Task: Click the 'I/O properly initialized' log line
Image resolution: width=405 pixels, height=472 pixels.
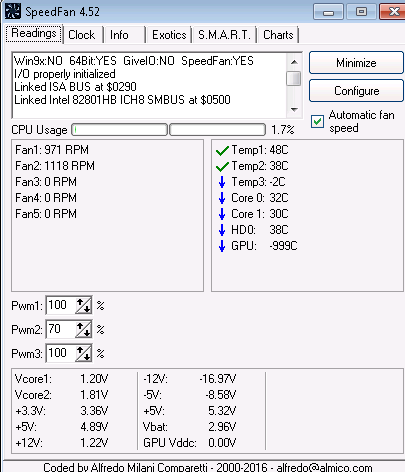Action: click(65, 74)
